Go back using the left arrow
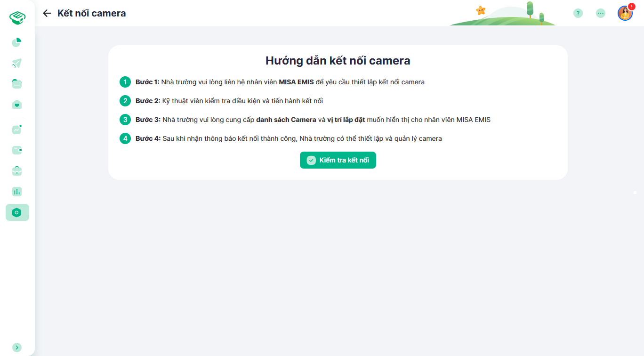 click(x=47, y=13)
